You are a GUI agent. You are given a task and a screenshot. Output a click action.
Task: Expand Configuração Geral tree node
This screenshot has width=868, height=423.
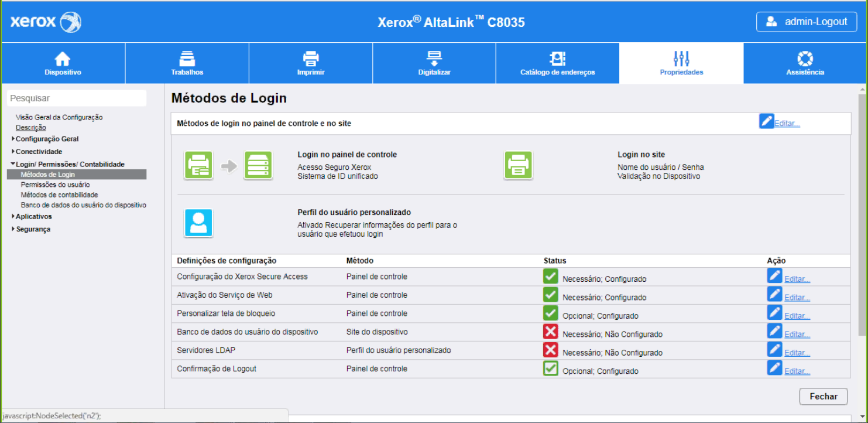pyautogui.click(x=13, y=139)
